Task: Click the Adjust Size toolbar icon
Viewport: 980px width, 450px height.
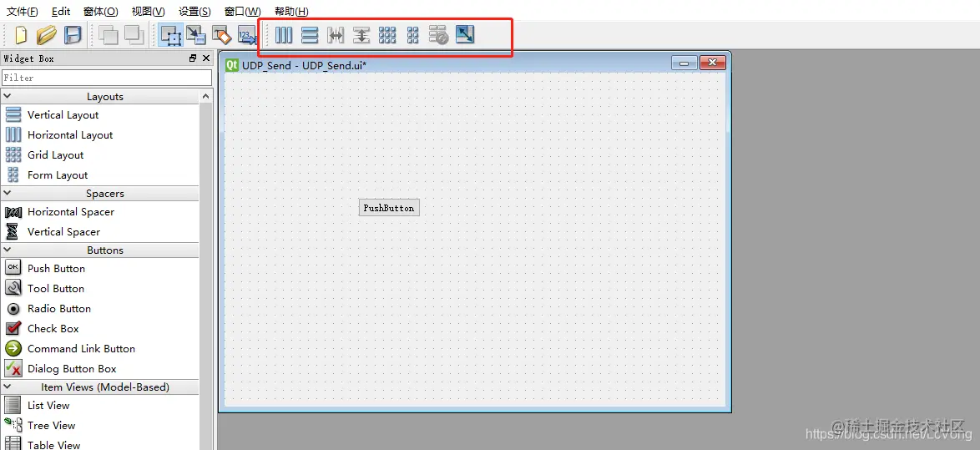Action: tap(465, 34)
